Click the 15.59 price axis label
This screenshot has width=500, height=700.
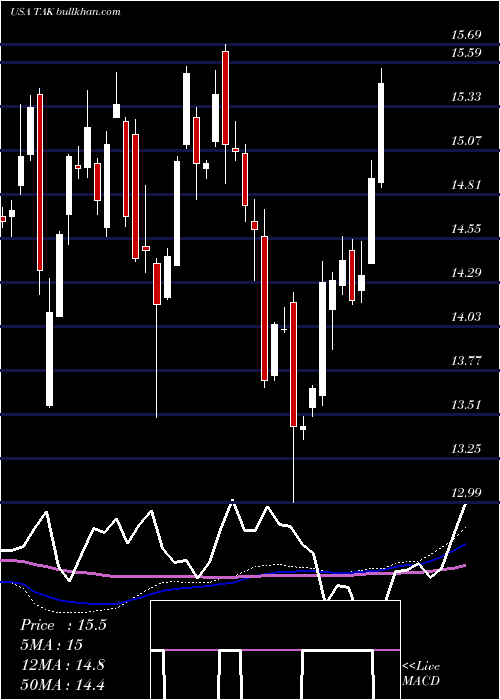point(466,53)
